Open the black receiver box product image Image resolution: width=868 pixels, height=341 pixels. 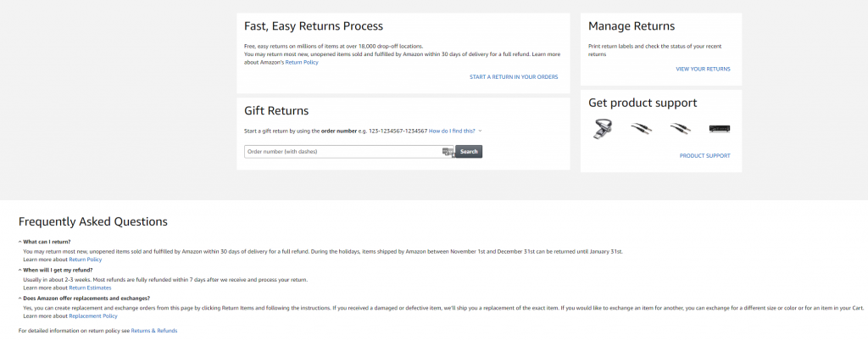click(720, 128)
